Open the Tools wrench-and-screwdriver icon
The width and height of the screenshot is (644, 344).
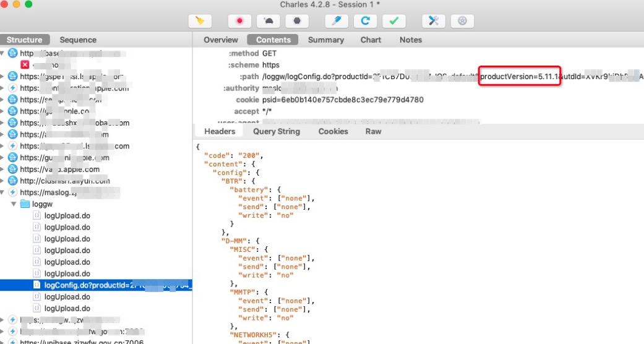click(433, 21)
